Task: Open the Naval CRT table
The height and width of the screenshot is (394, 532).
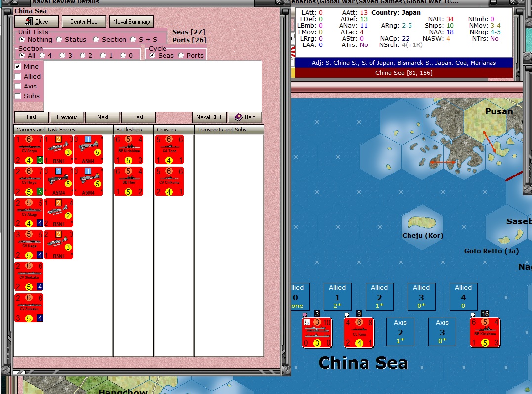Action: click(209, 117)
